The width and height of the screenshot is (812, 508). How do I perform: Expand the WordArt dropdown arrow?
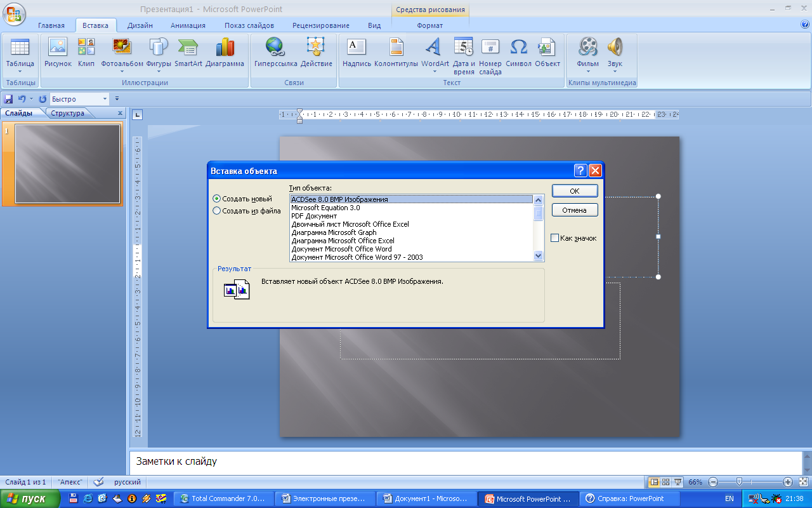coord(435,72)
